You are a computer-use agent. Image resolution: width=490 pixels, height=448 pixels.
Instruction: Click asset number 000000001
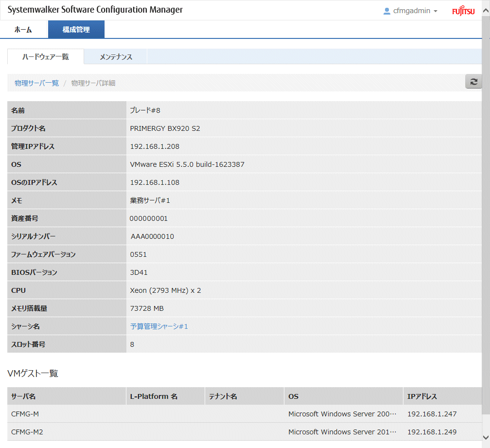[x=149, y=218]
